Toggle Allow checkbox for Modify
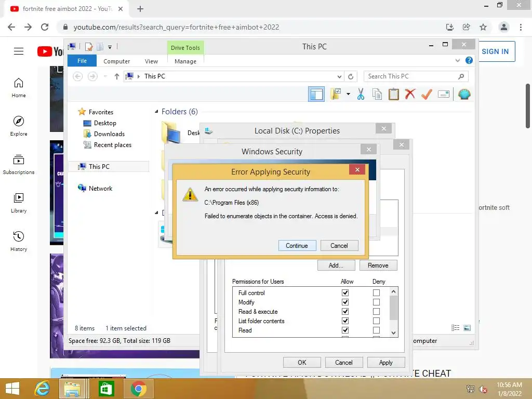 [x=345, y=302]
